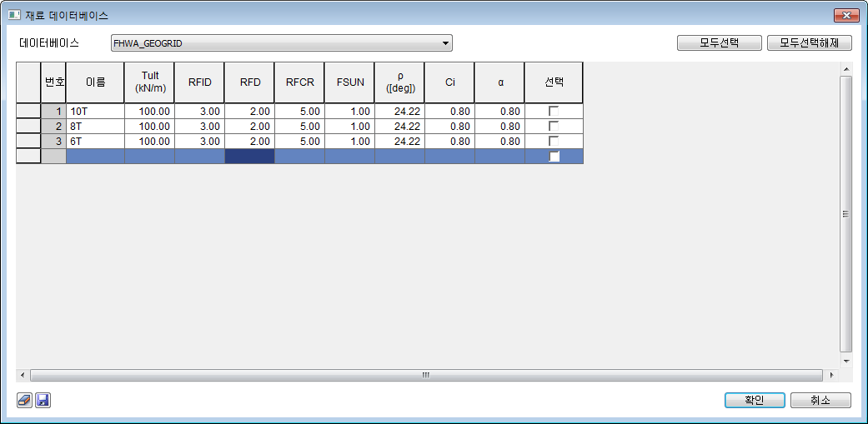Toggle the checkbox in the empty new row
The image size is (868, 424).
pos(554,157)
